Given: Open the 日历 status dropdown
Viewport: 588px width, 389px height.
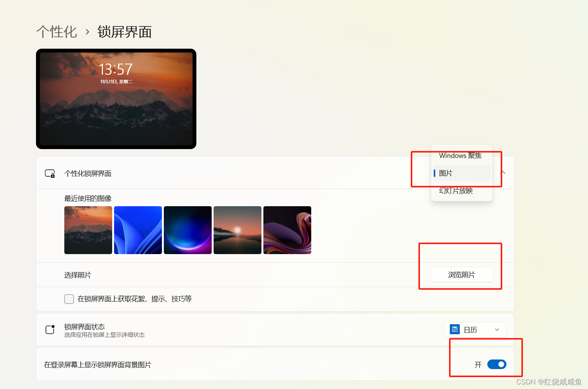Looking at the screenshot, I should point(475,330).
